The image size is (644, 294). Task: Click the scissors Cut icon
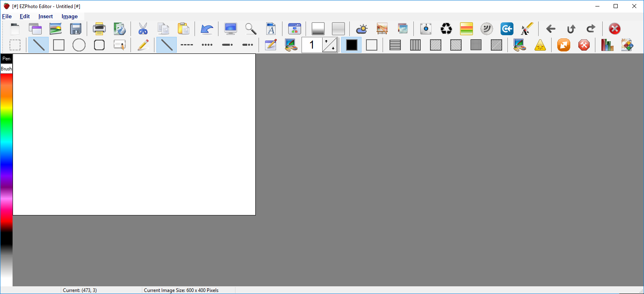[x=143, y=29]
